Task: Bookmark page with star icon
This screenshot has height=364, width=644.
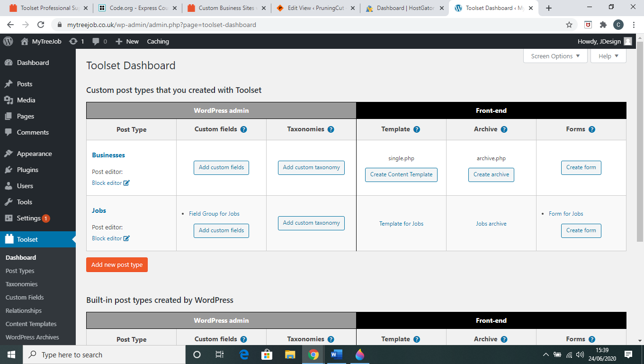Action: tap(569, 25)
